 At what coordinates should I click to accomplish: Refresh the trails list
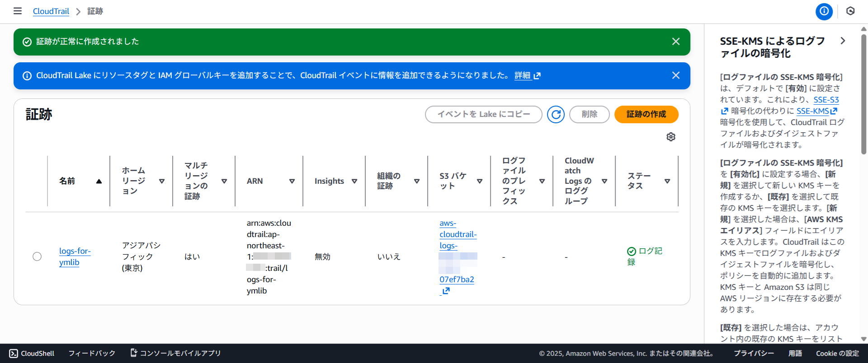(x=556, y=115)
